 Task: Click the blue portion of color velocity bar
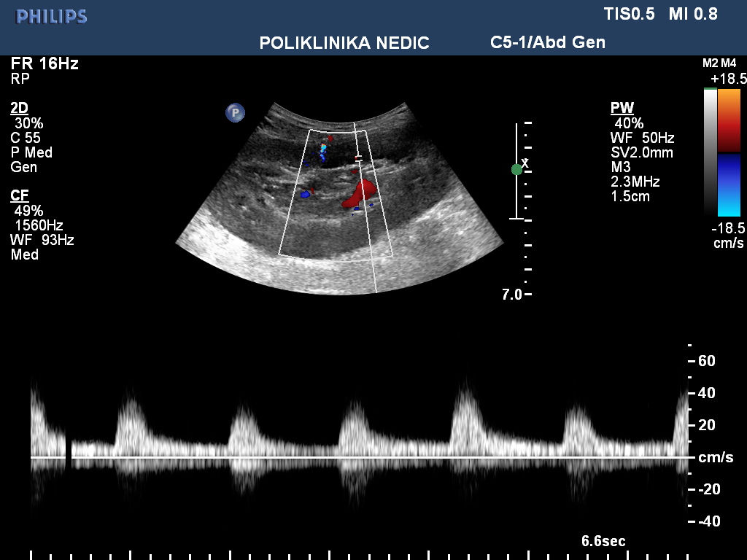pos(729,184)
